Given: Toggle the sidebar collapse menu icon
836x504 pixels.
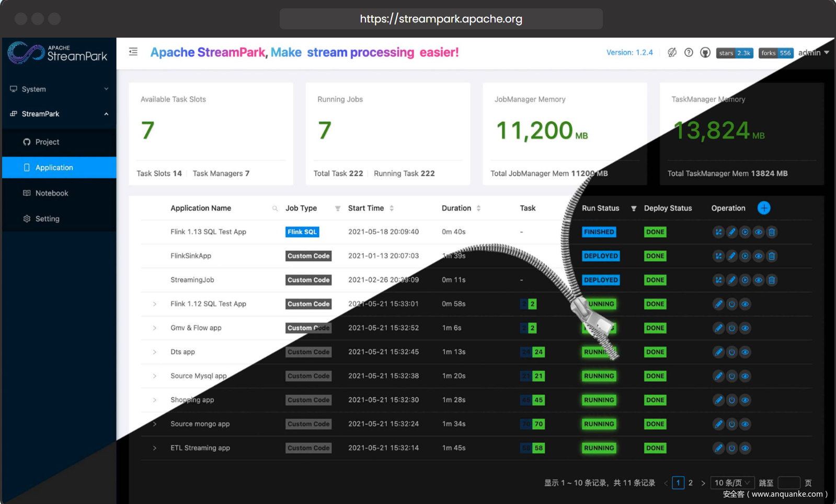Looking at the screenshot, I should (x=133, y=52).
